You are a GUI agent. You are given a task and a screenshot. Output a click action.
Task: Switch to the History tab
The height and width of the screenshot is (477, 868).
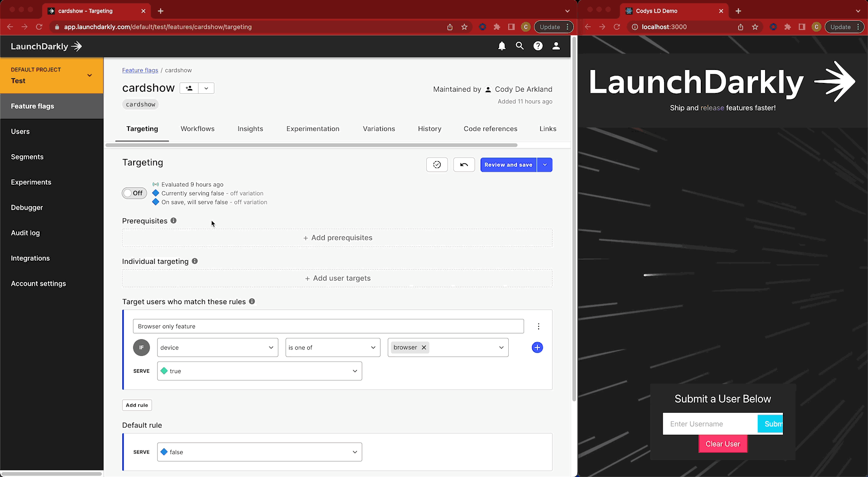click(x=430, y=129)
